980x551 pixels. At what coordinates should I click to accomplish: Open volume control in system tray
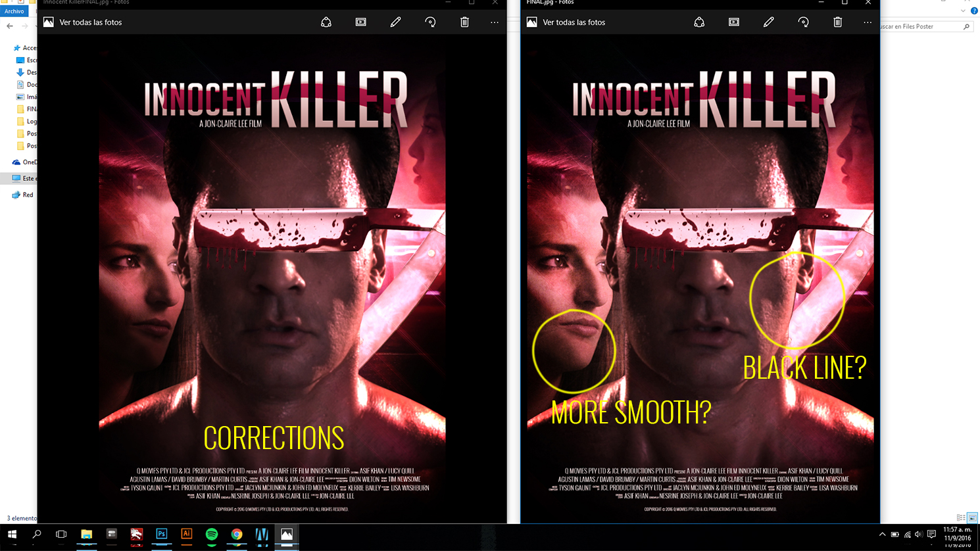tap(918, 535)
